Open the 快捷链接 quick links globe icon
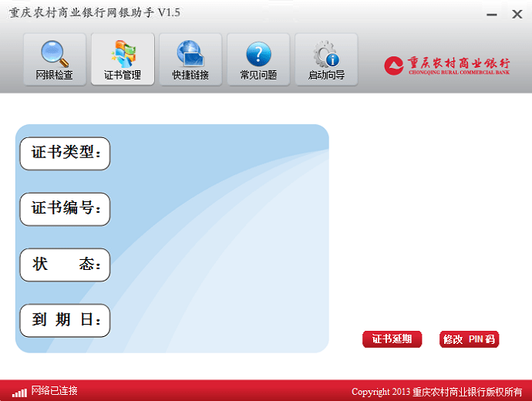This screenshot has height=401, width=532. point(190,59)
